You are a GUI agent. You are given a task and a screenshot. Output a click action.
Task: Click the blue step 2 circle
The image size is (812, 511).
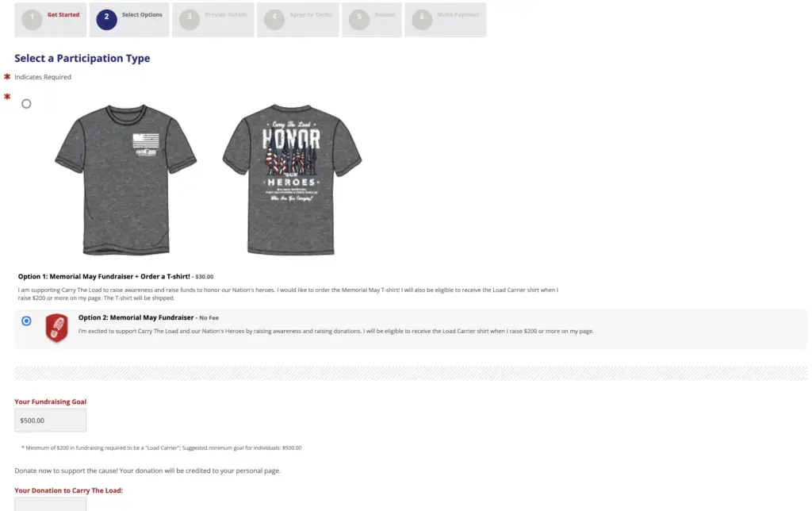click(x=106, y=20)
